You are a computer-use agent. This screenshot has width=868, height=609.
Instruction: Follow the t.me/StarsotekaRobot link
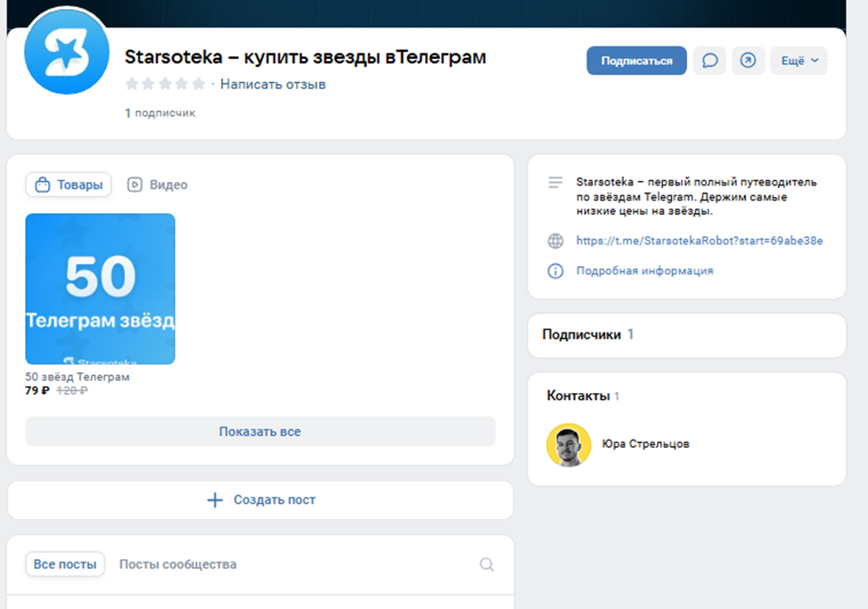point(699,241)
